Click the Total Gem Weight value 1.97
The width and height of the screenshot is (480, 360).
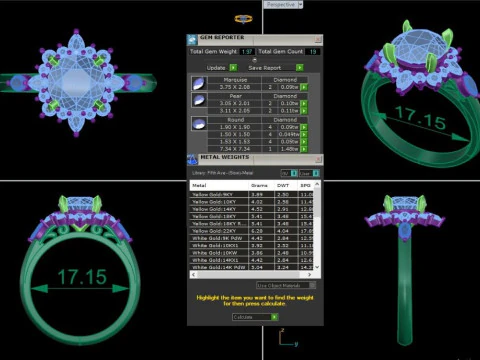[247, 52]
